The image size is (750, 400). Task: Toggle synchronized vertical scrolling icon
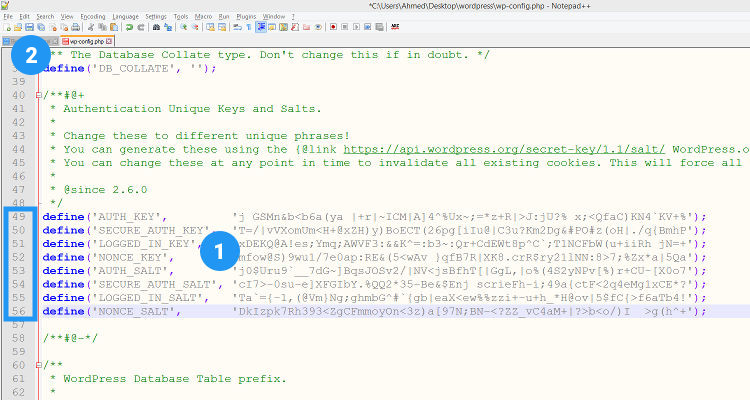click(x=210, y=27)
